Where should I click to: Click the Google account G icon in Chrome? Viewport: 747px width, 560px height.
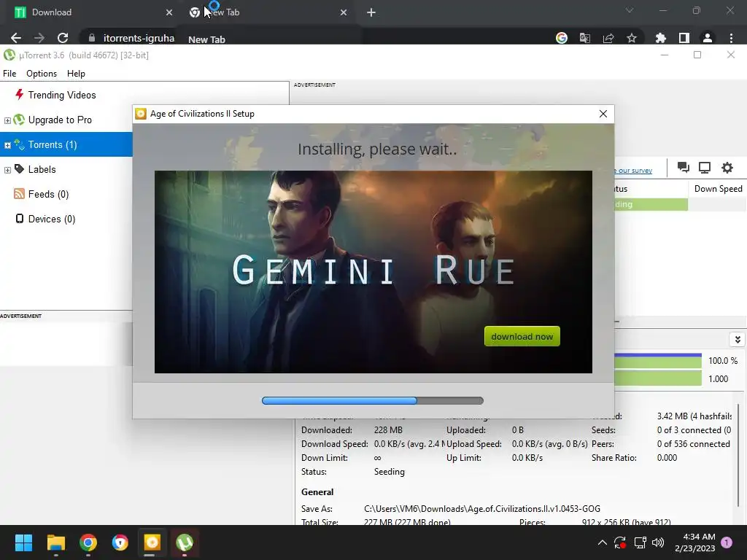pos(562,38)
